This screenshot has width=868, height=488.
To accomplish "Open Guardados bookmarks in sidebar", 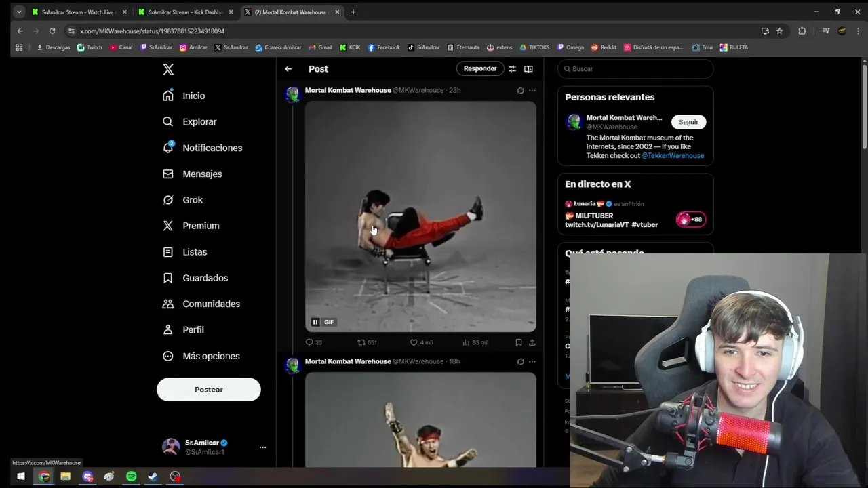I will 195,278.
